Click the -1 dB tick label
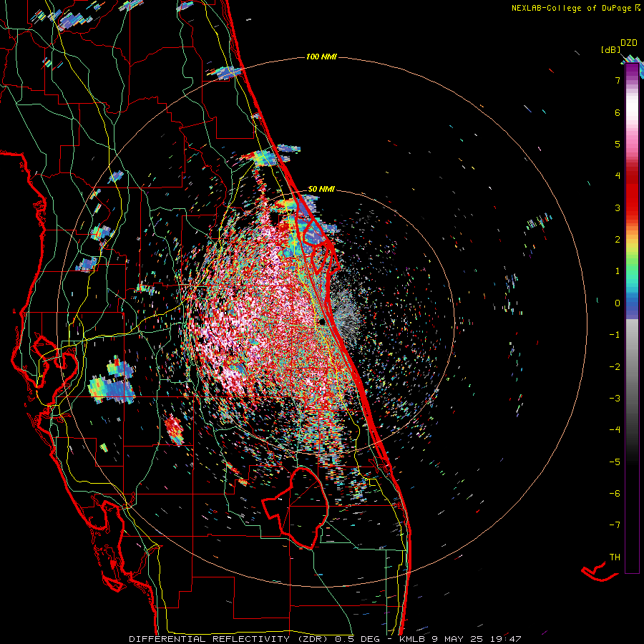Viewport: 644px width, 644px height. point(615,335)
